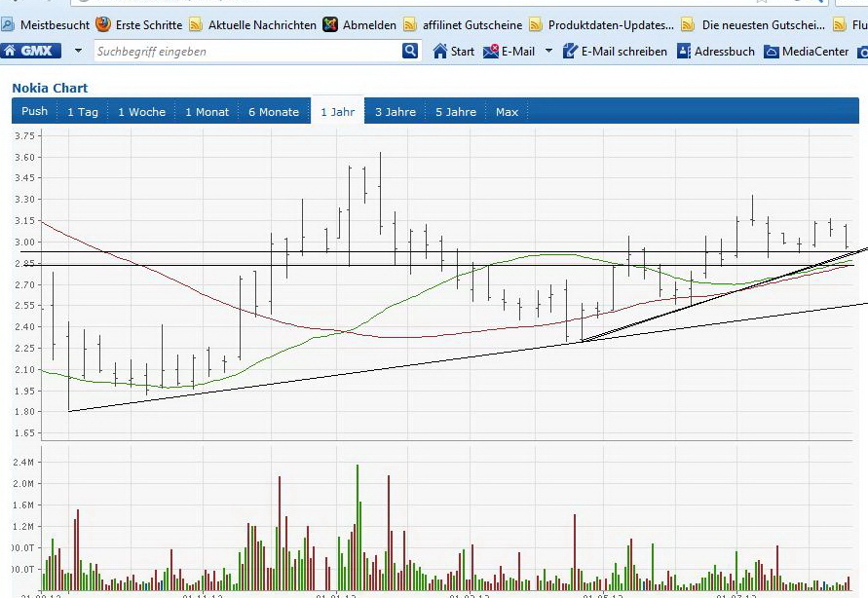The width and height of the screenshot is (868, 598).
Task: Open Adressbuch in the GMX toolbar
Action: click(x=725, y=52)
